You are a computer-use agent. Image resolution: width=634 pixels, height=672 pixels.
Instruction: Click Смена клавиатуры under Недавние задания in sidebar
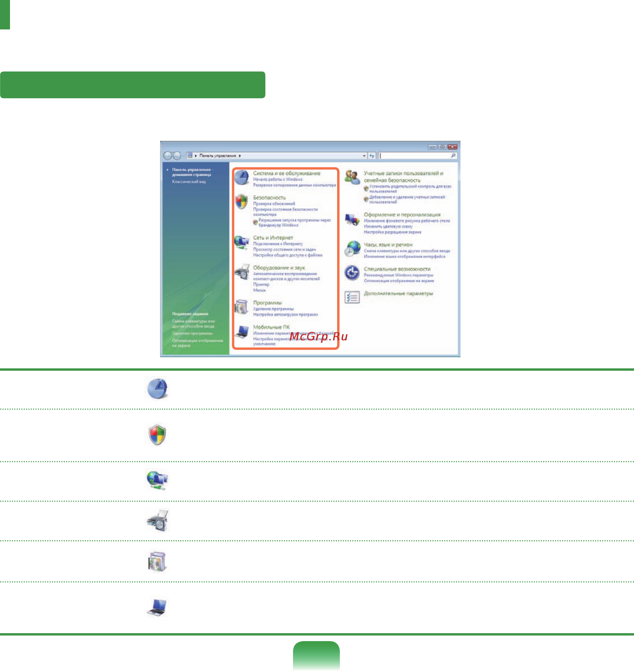(x=193, y=324)
